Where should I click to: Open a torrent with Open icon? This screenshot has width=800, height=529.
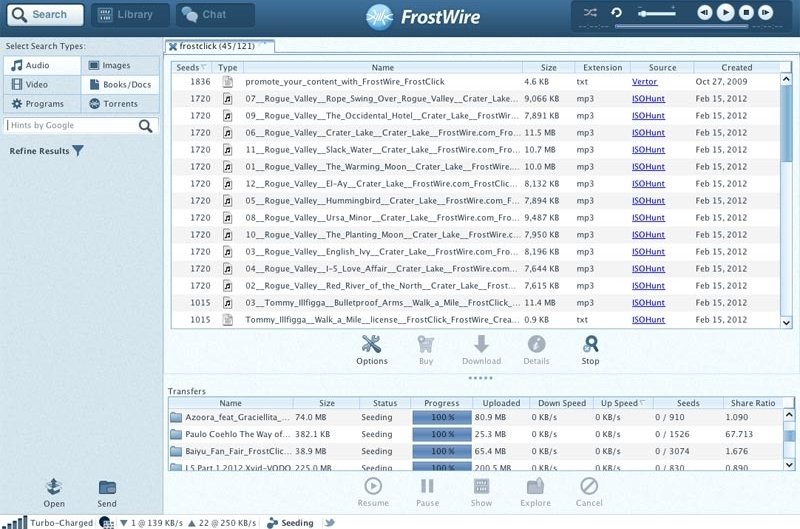(54, 493)
